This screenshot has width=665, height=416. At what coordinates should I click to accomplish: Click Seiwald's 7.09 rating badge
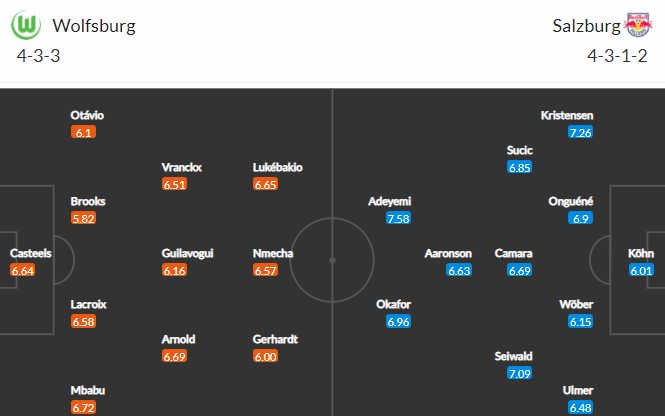point(520,373)
